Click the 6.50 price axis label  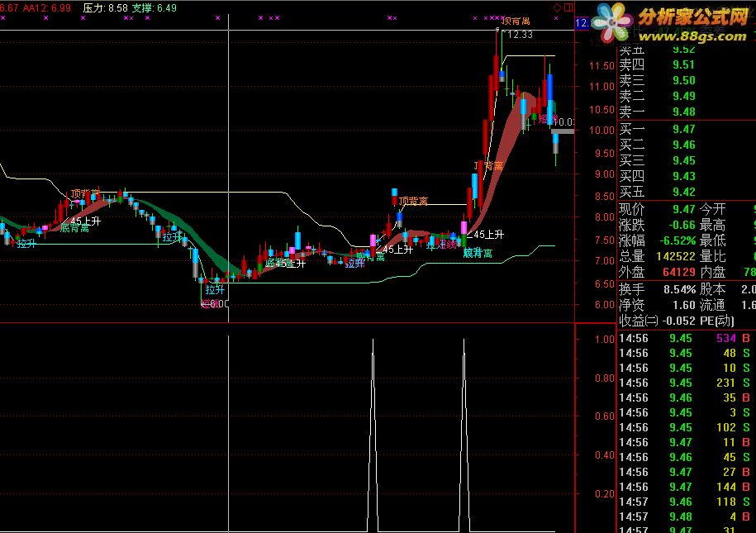click(604, 283)
